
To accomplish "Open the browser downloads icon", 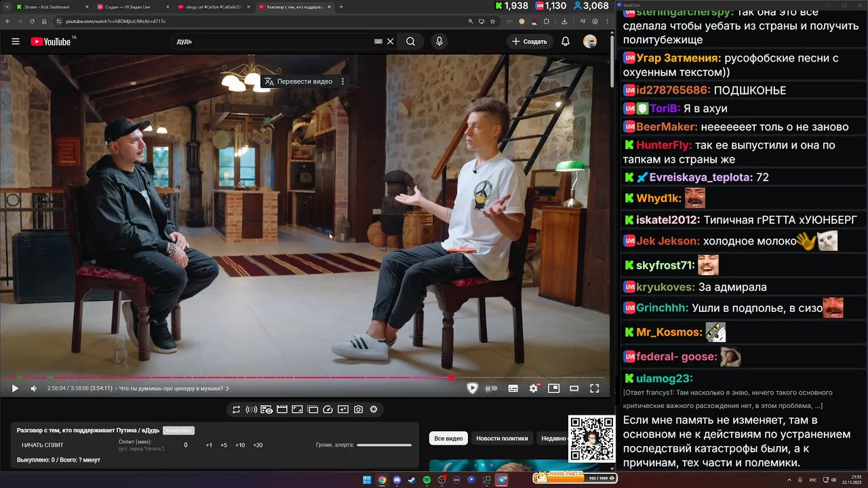I will 564,21.
